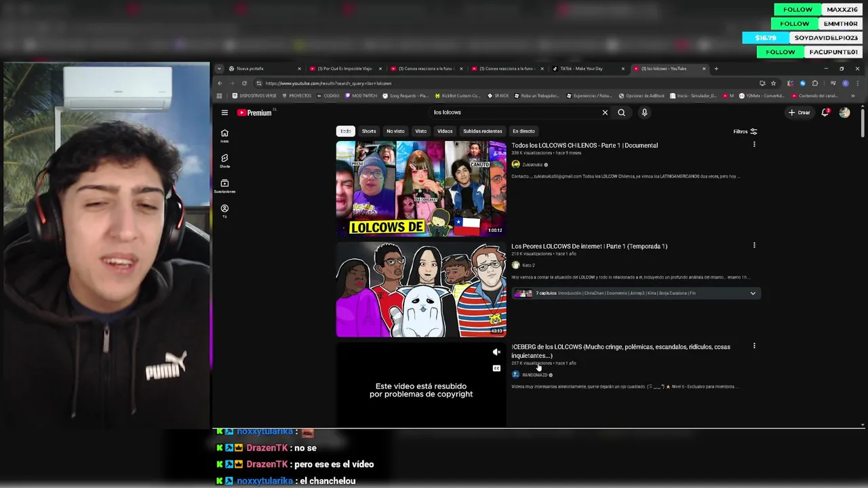
Task: Open the KickBot Custom Co... bookmark
Action: coord(458,96)
